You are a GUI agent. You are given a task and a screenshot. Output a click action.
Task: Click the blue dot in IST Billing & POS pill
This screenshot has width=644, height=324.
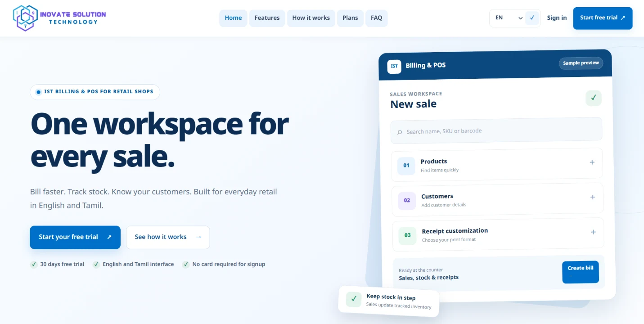(38, 92)
